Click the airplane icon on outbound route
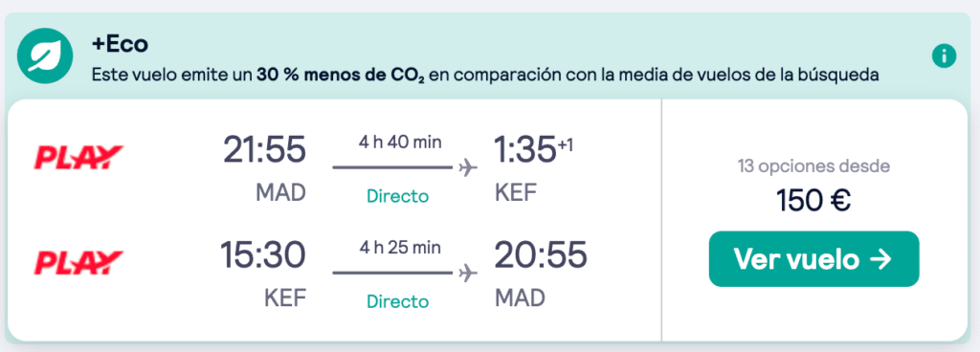Viewport: 980px width, 352px height. pos(467,168)
